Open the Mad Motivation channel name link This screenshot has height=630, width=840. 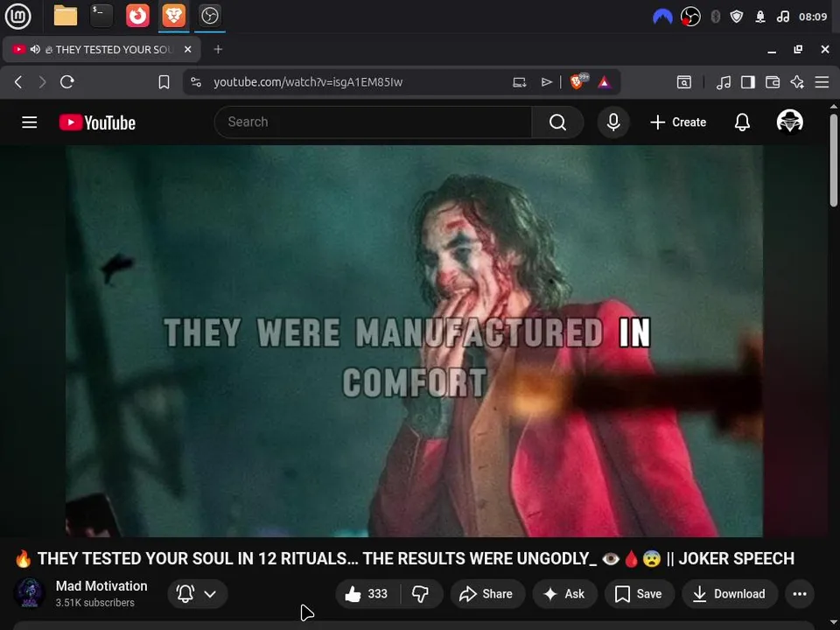(x=101, y=586)
